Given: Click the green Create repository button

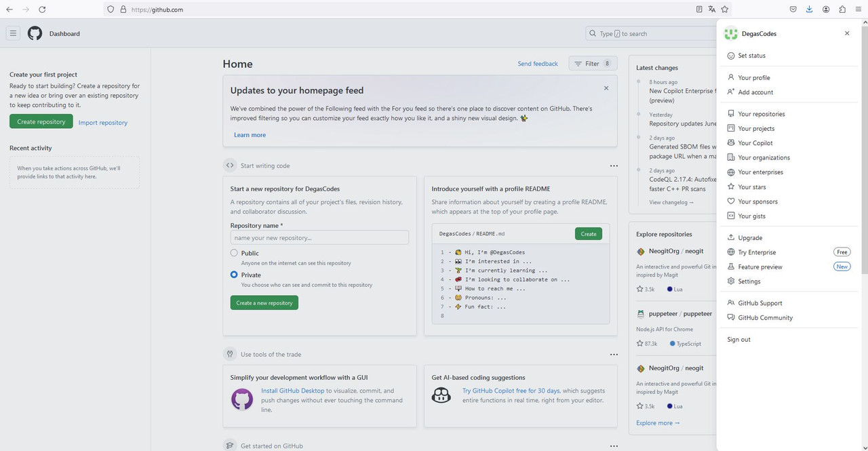Looking at the screenshot, I should (x=41, y=121).
